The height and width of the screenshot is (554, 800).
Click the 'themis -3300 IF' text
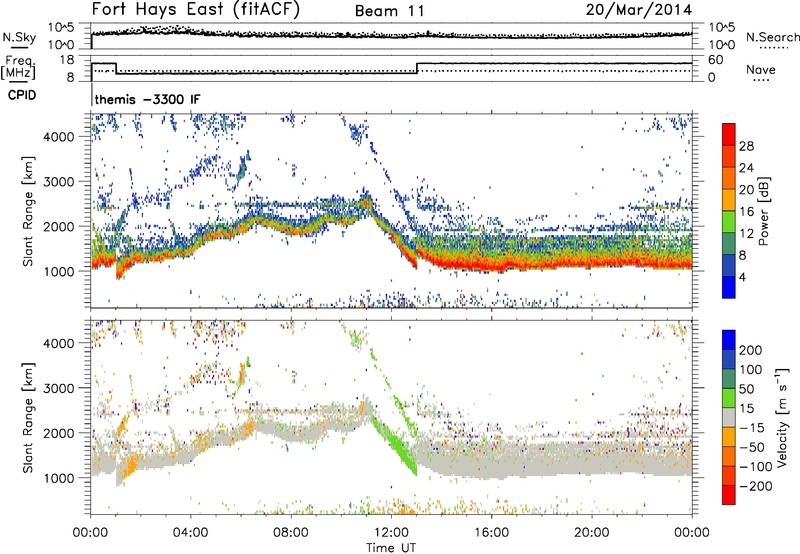point(147,99)
